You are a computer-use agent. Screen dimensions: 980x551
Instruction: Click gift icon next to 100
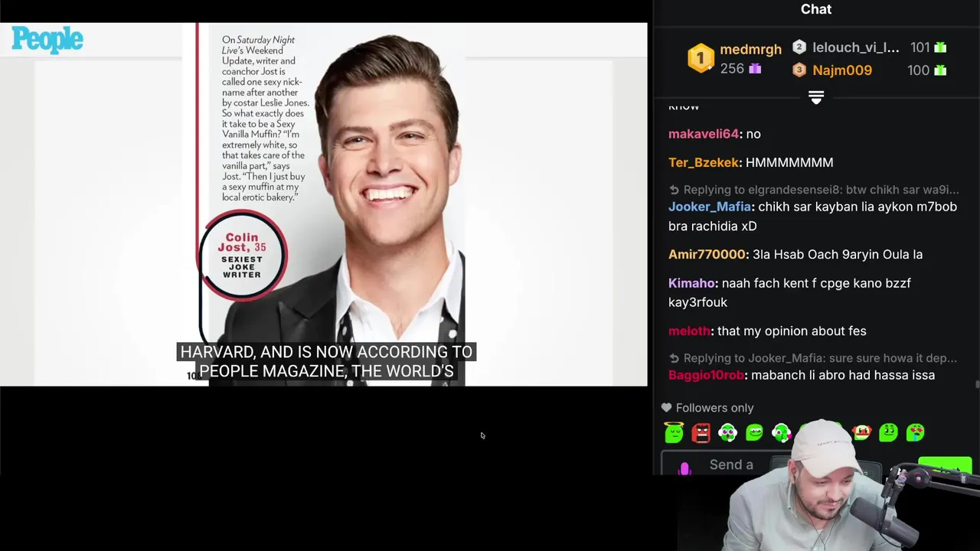tap(940, 70)
